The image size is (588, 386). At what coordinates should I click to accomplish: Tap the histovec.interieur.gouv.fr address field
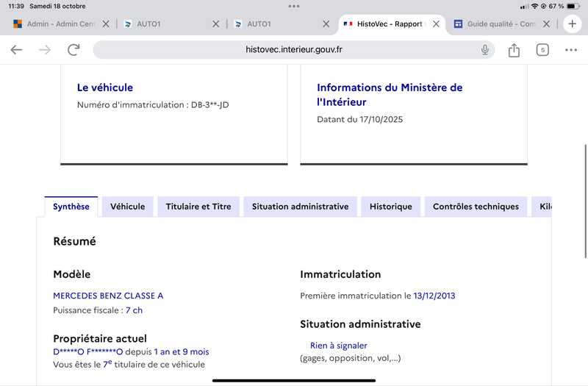294,50
